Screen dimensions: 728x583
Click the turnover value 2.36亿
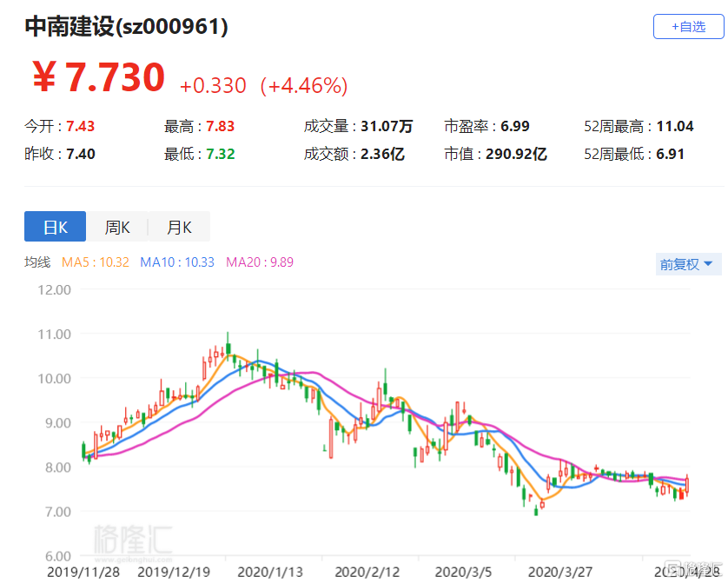[382, 154]
